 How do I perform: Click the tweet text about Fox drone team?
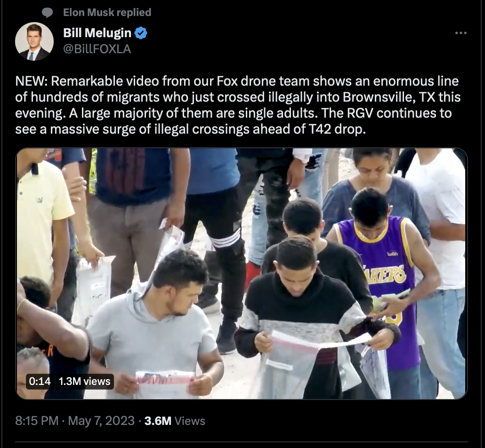click(238, 105)
